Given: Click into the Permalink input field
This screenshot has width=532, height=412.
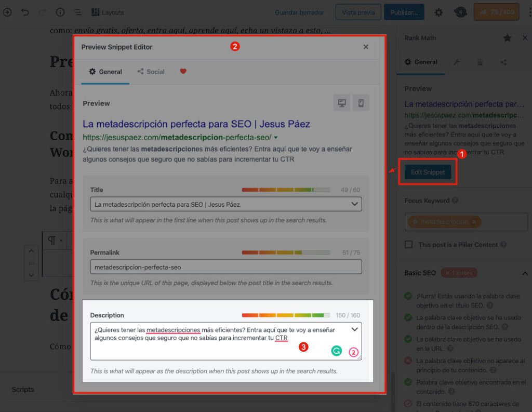Looking at the screenshot, I should (x=226, y=267).
